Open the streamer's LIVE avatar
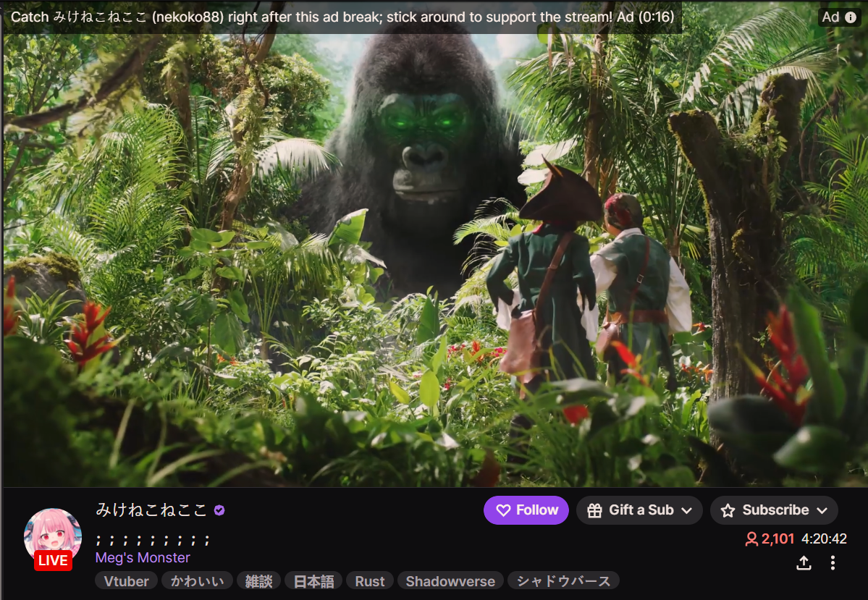This screenshot has height=600, width=868. point(53,538)
